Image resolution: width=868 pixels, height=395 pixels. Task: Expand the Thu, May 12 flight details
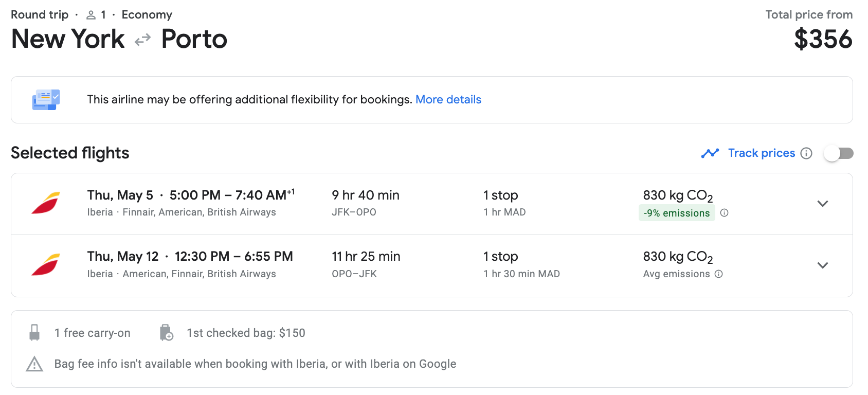822,265
